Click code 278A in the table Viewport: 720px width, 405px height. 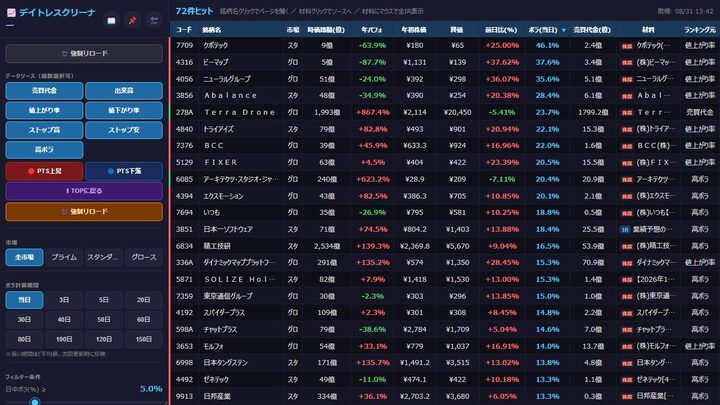184,112
